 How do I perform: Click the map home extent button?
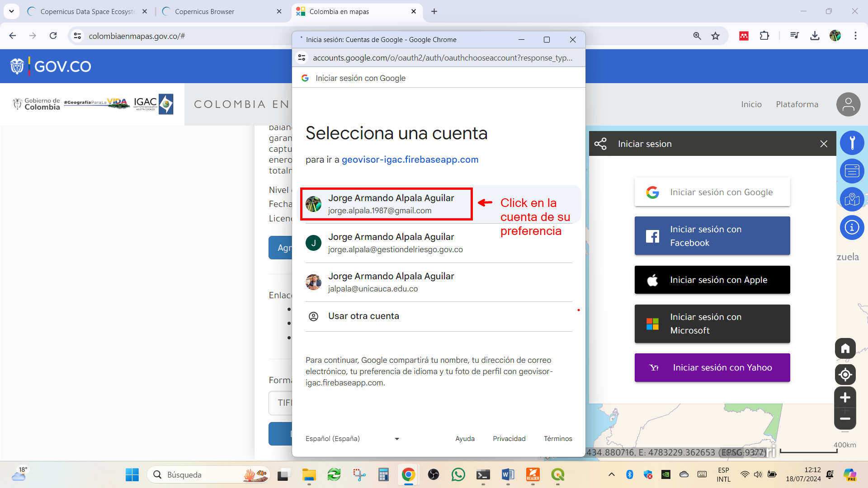point(845,348)
